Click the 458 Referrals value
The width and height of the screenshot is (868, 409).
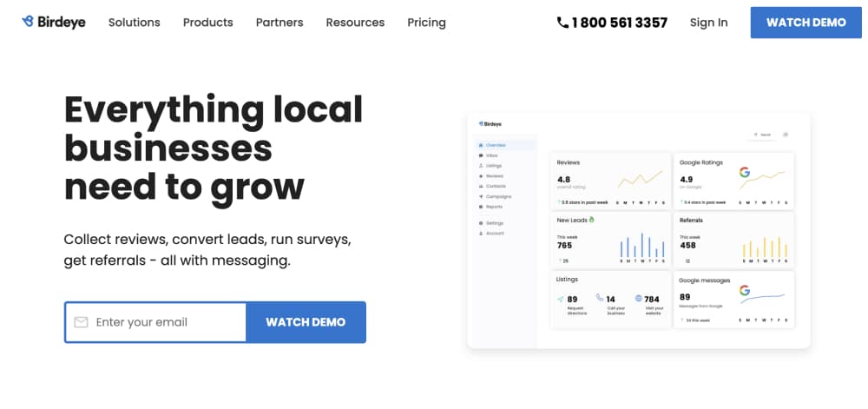pos(687,245)
